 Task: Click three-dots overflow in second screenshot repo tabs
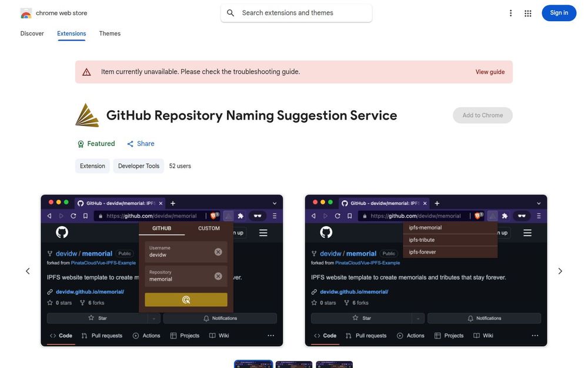point(534,336)
